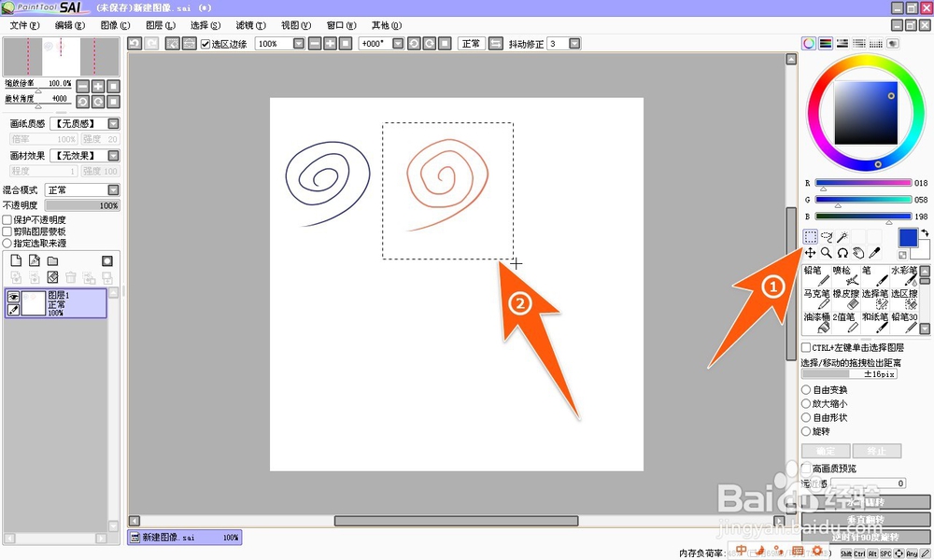
Task: Click the 正常 button in the toolbar
Action: 471,44
